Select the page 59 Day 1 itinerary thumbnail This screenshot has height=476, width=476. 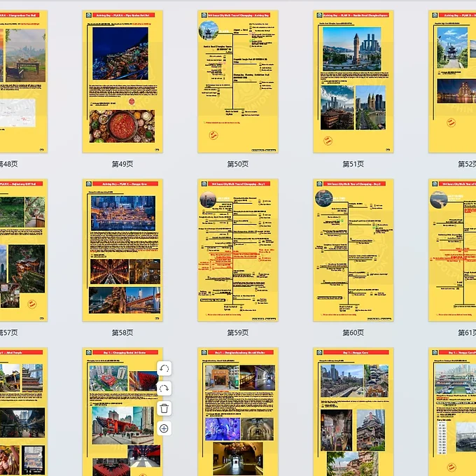(x=238, y=250)
